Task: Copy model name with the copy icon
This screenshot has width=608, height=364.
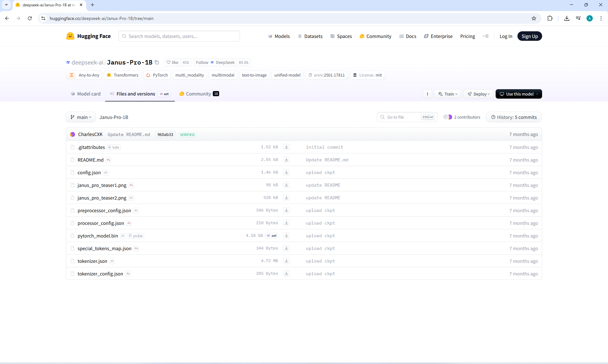Action: (157, 62)
